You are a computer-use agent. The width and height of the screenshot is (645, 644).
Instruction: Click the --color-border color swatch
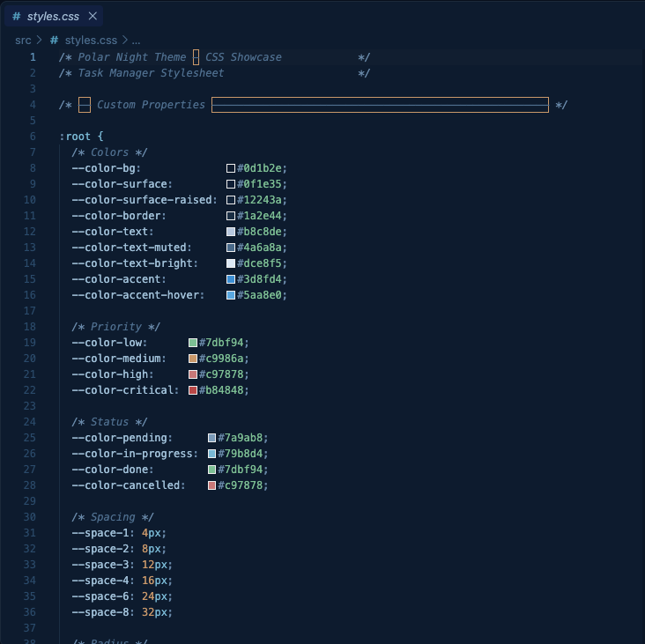click(231, 216)
